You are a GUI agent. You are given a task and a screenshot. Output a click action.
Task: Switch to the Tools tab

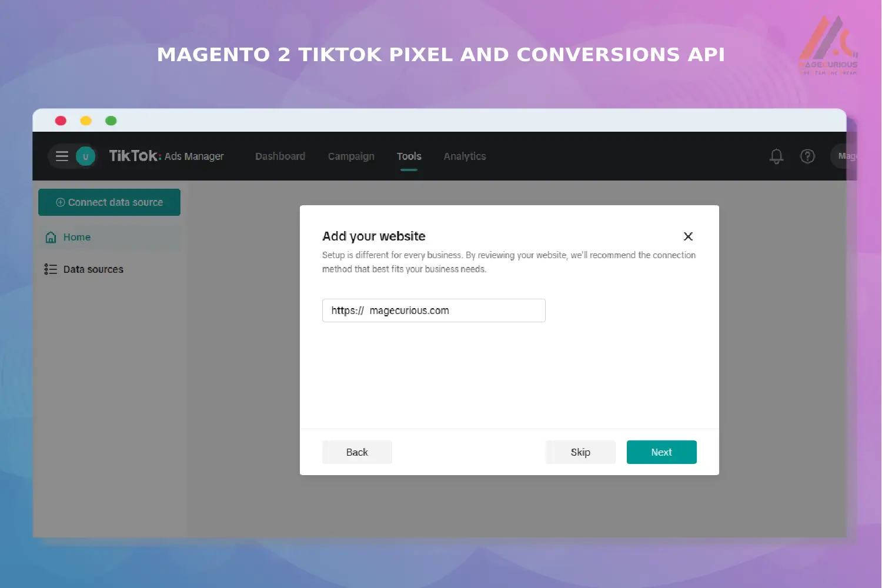coord(409,156)
